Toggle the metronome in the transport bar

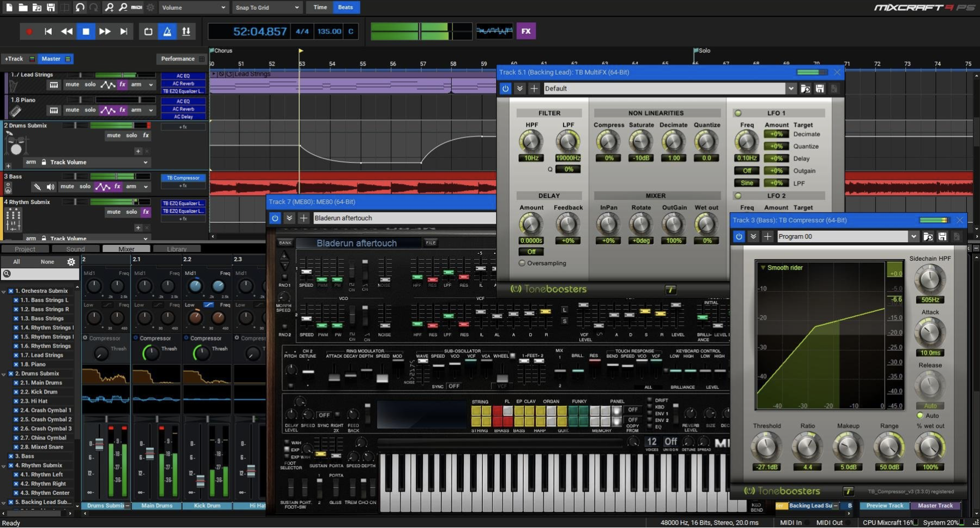point(167,32)
